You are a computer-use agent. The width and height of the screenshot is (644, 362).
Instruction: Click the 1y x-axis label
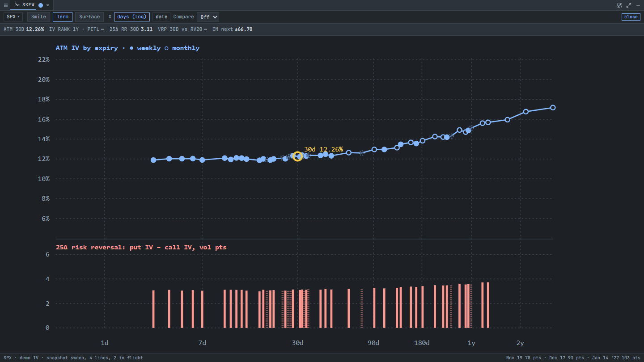point(471,343)
